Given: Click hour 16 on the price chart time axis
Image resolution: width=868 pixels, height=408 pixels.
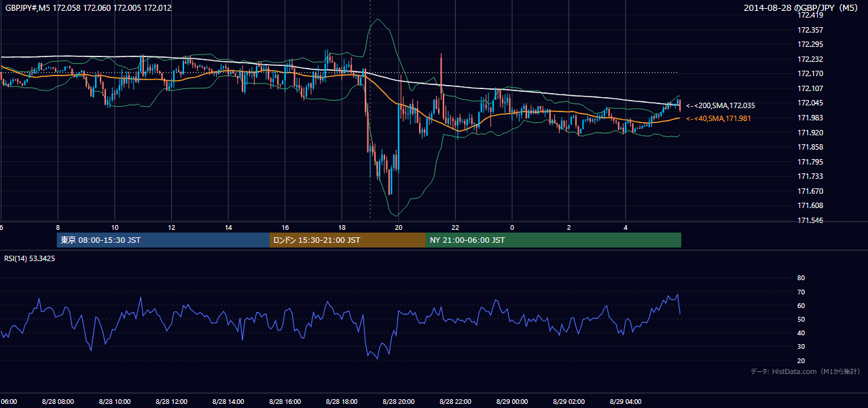Looking at the screenshot, I should (285, 227).
